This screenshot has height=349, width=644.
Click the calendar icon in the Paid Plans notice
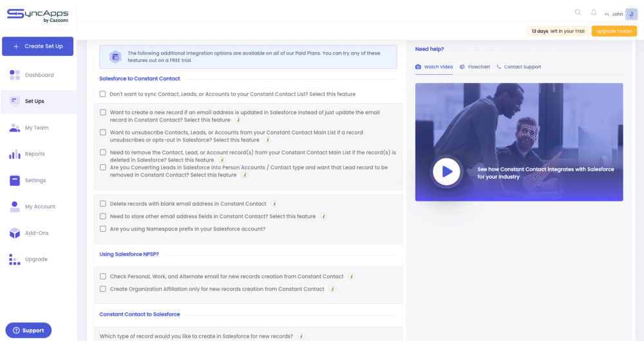[115, 57]
